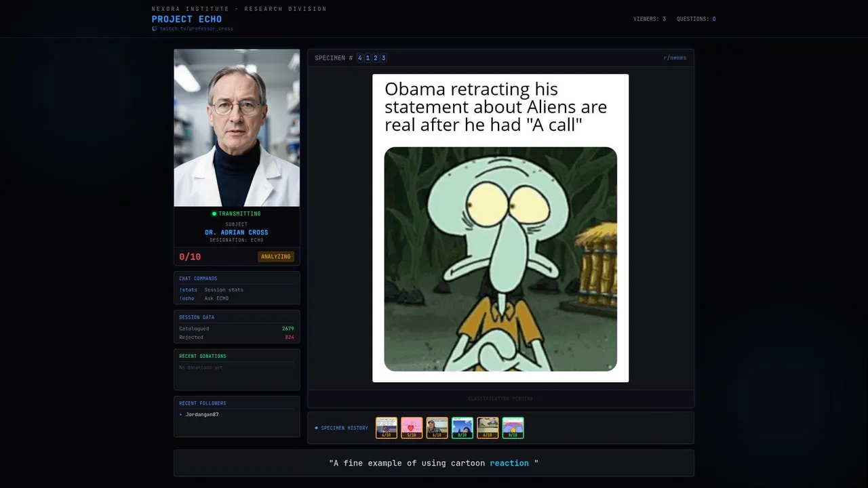Click the specimen number digits 4123
Viewport: 868px width, 488px height.
click(372, 58)
